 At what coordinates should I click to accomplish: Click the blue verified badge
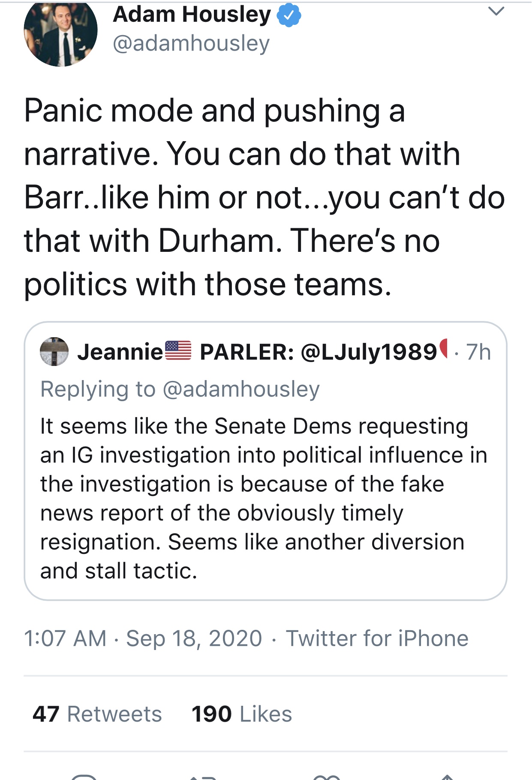click(289, 15)
